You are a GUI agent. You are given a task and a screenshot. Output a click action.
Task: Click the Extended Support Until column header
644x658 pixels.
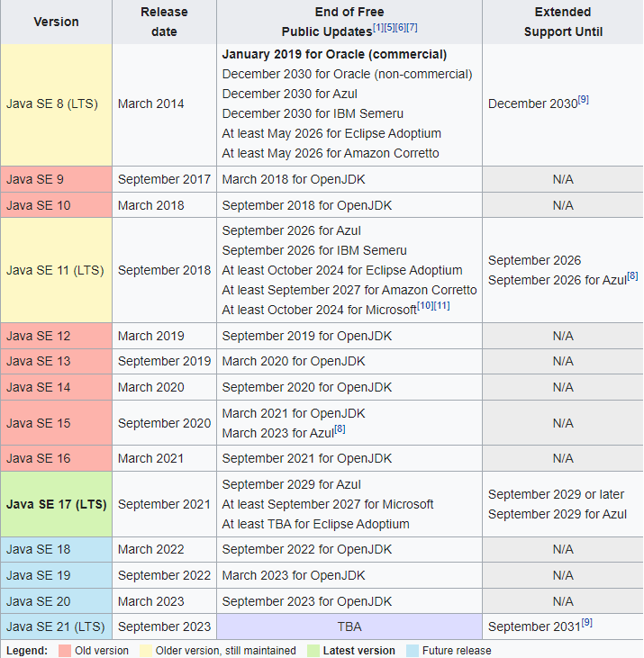pos(562,22)
